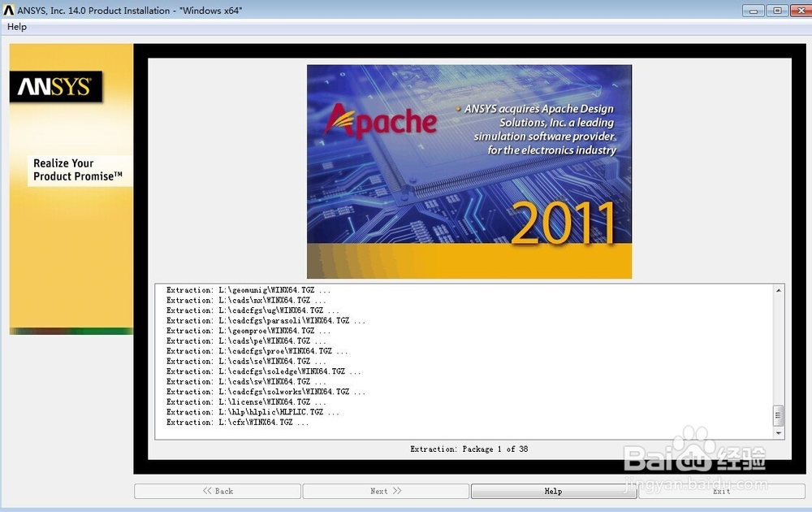
Task: Click "Realize Your Product Promise" text
Action: [78, 170]
